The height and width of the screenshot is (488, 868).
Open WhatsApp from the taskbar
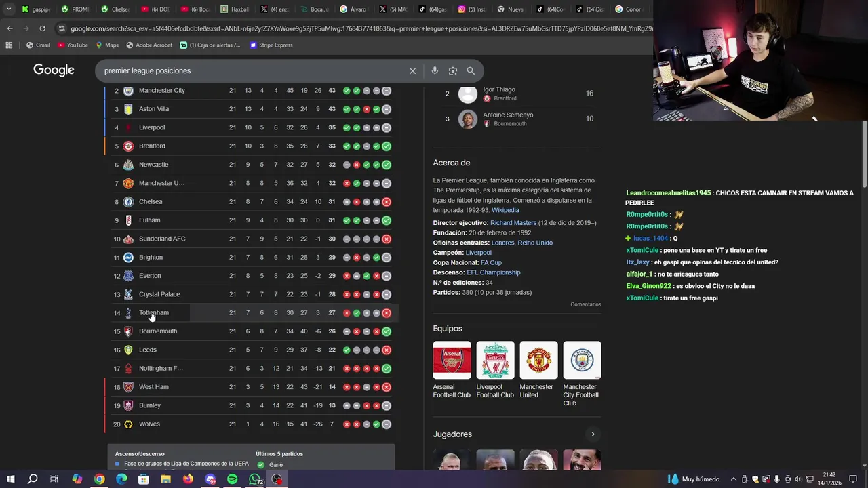254,479
